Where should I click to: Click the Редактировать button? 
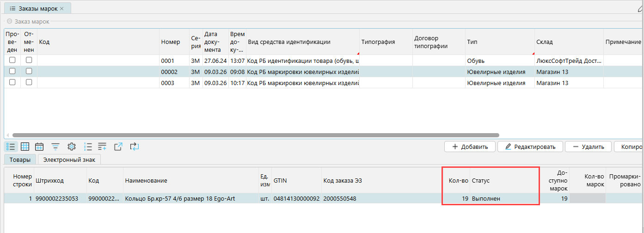[530, 147]
